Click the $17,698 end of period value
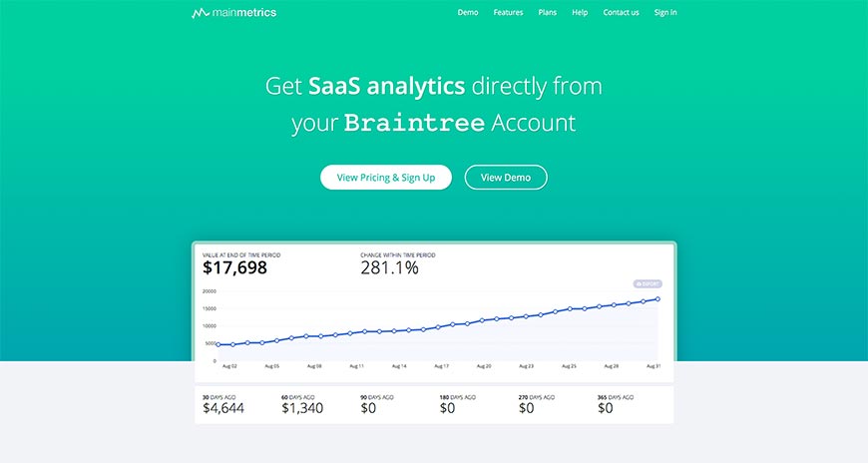The width and height of the screenshot is (868, 463). pyautogui.click(x=234, y=267)
